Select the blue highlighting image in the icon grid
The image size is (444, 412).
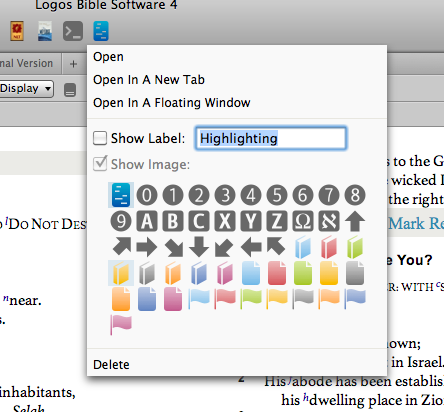[x=121, y=195]
